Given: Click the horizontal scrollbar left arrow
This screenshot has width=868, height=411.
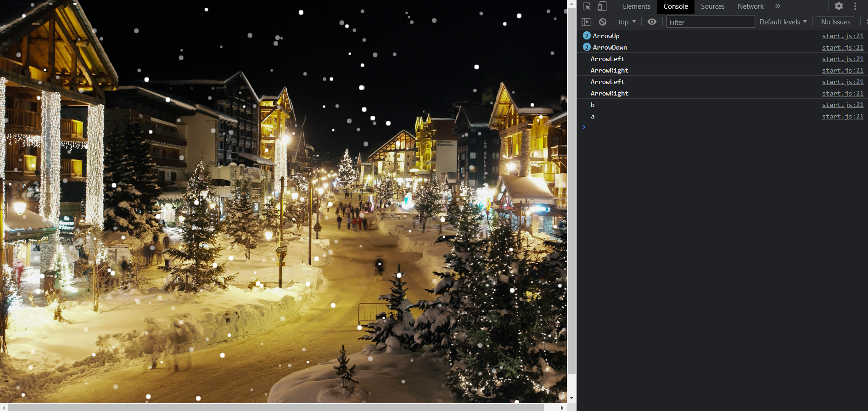Looking at the screenshot, I should [x=4, y=407].
